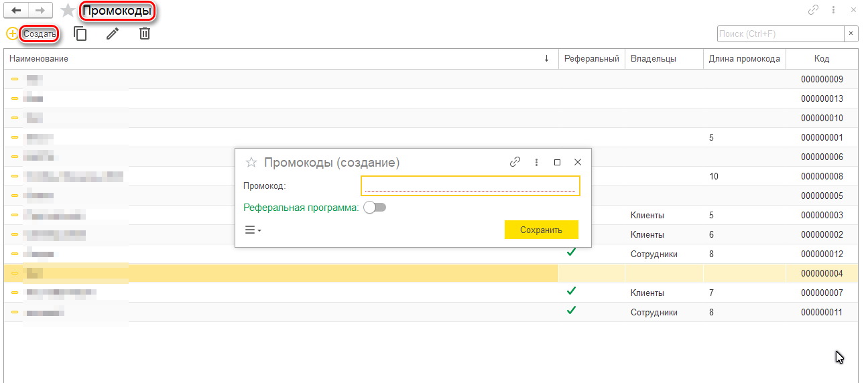This screenshot has width=868, height=383.
Task: Select row with code 000000001
Action: tap(431, 137)
